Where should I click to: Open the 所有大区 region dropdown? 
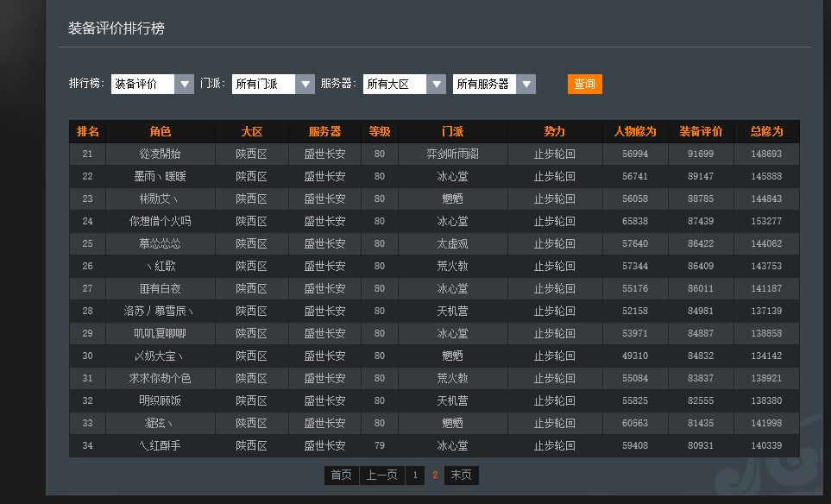405,84
